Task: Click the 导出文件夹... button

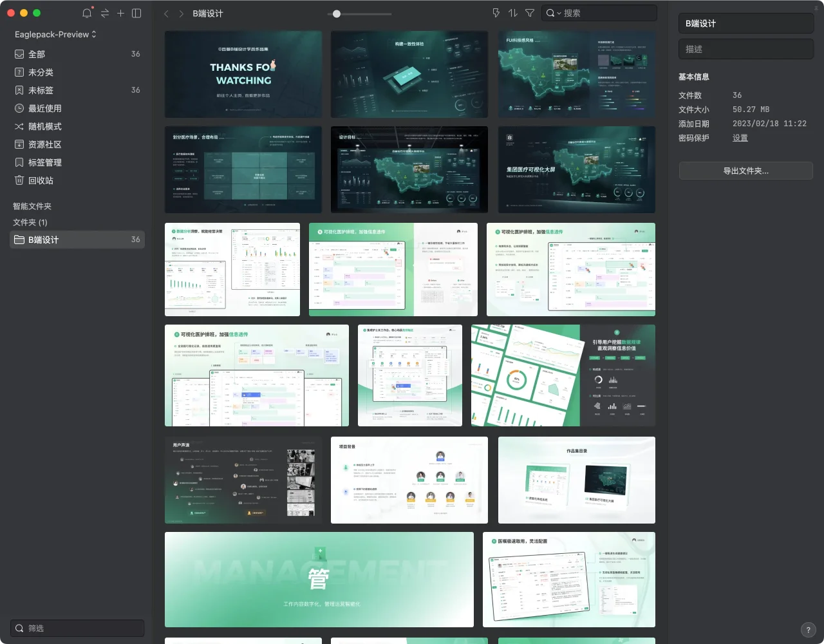Action: pos(745,171)
